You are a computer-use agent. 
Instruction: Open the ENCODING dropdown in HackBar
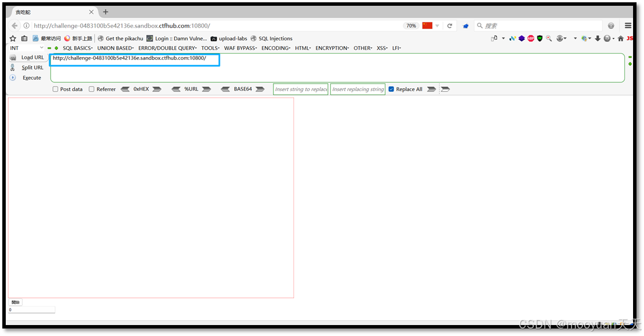(x=275, y=48)
